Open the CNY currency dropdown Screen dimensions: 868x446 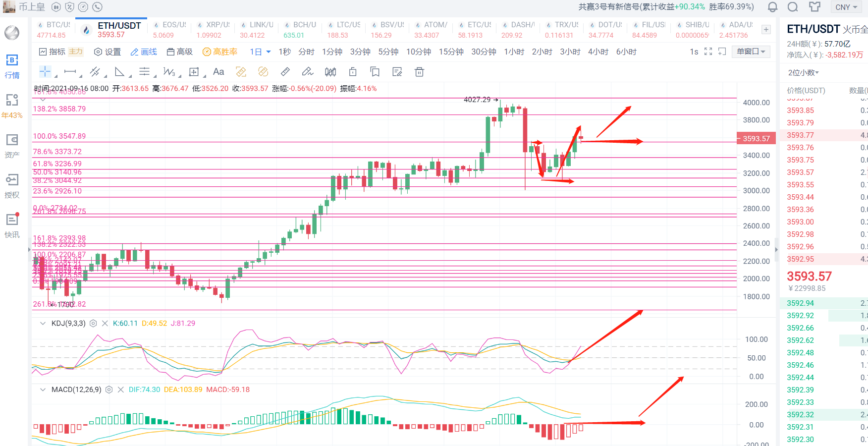pyautogui.click(x=846, y=7)
